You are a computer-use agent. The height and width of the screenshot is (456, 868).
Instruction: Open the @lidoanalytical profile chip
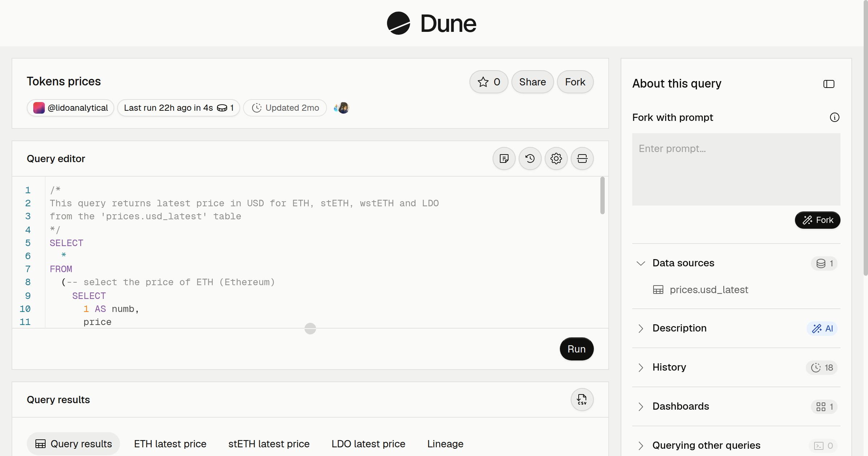(x=71, y=108)
